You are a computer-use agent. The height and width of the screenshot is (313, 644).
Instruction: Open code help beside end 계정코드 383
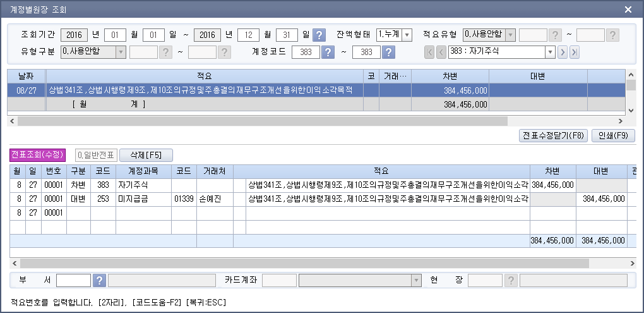(x=388, y=52)
